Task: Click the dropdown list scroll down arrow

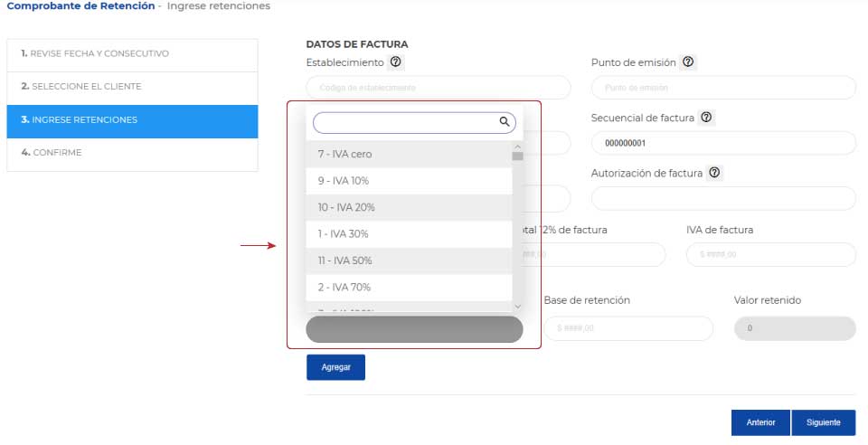Action: click(517, 306)
